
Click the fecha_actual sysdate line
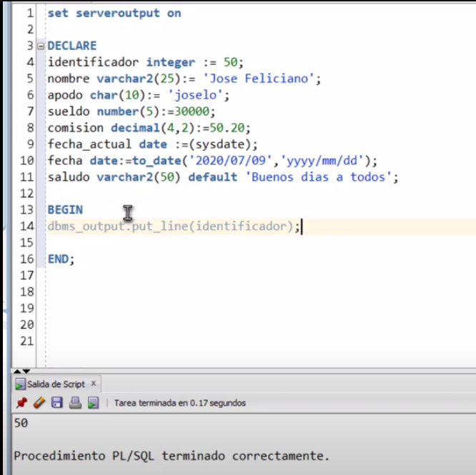tap(152, 144)
